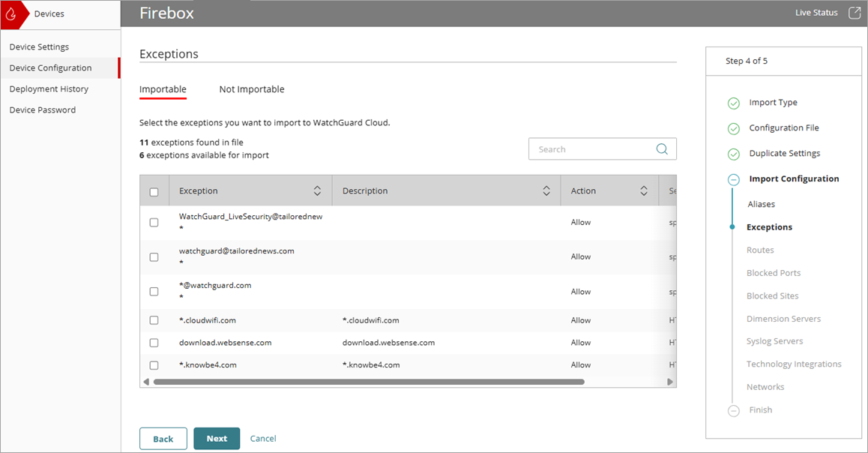Click the Finish step label
Image resolution: width=868 pixels, height=453 pixels.
pos(761,409)
